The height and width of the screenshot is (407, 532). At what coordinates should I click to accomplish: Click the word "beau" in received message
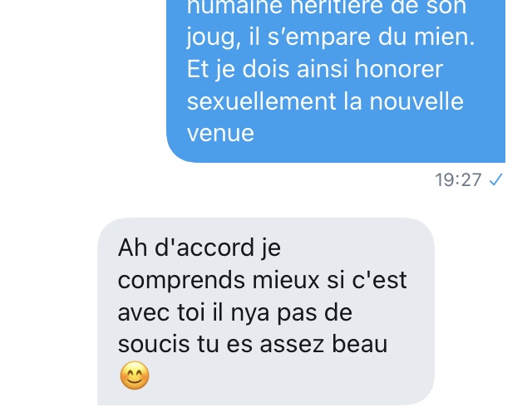[360, 344]
